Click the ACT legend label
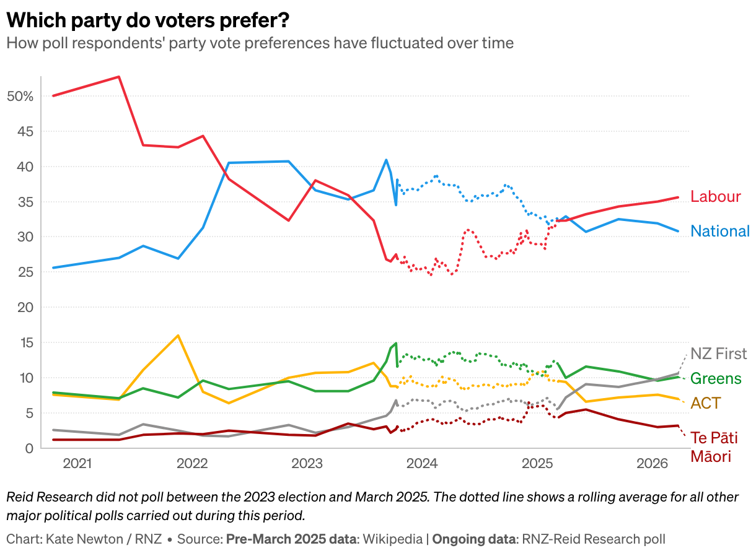756x556 pixels. (x=705, y=403)
